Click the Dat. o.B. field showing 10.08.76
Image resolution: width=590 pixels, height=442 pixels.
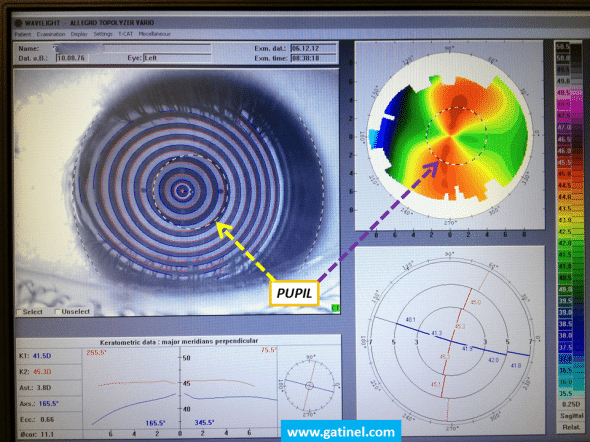(72, 58)
